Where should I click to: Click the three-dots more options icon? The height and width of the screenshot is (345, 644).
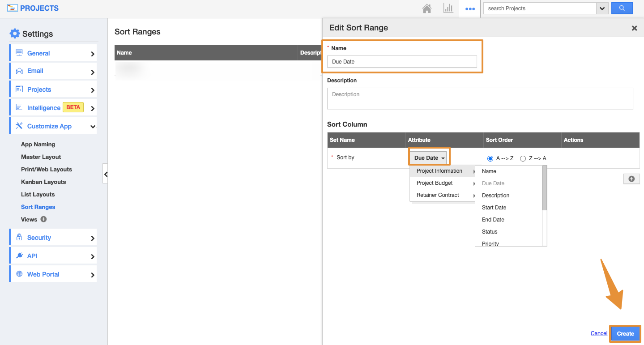pos(470,9)
